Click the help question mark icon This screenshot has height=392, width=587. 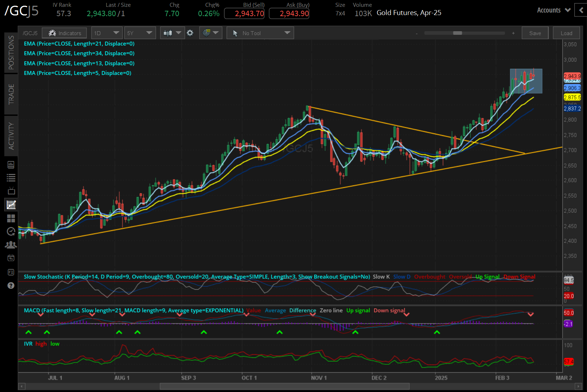click(11, 285)
